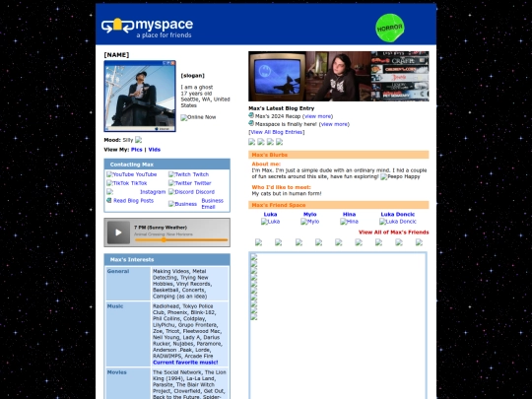Click the myspace logo in the header
This screenshot has width=532, height=399.
coord(147,28)
